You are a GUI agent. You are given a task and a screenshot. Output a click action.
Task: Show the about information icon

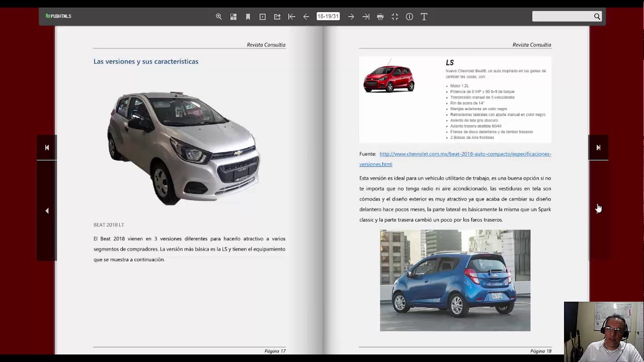(410, 17)
